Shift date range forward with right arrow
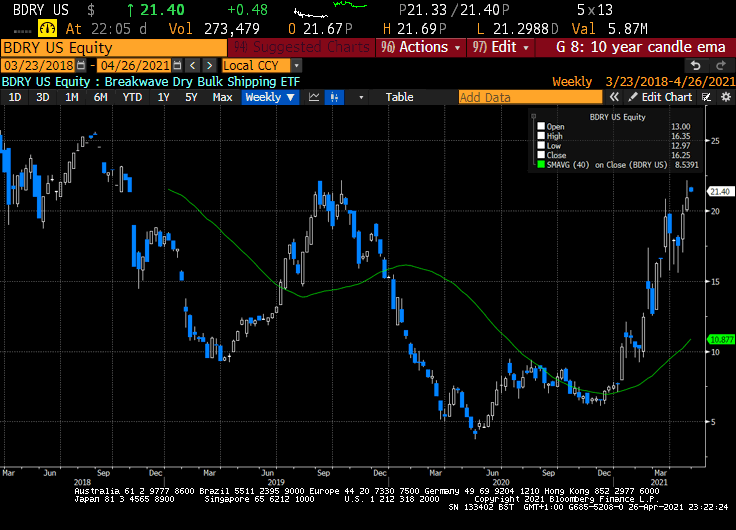 point(210,65)
